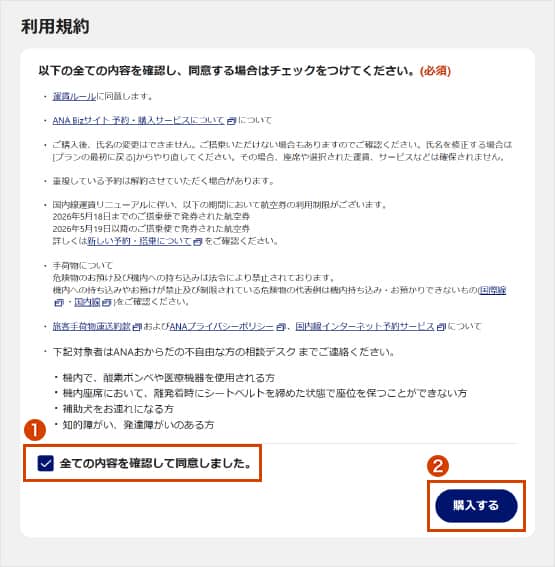Open the 運賃ルール link

click(x=74, y=96)
